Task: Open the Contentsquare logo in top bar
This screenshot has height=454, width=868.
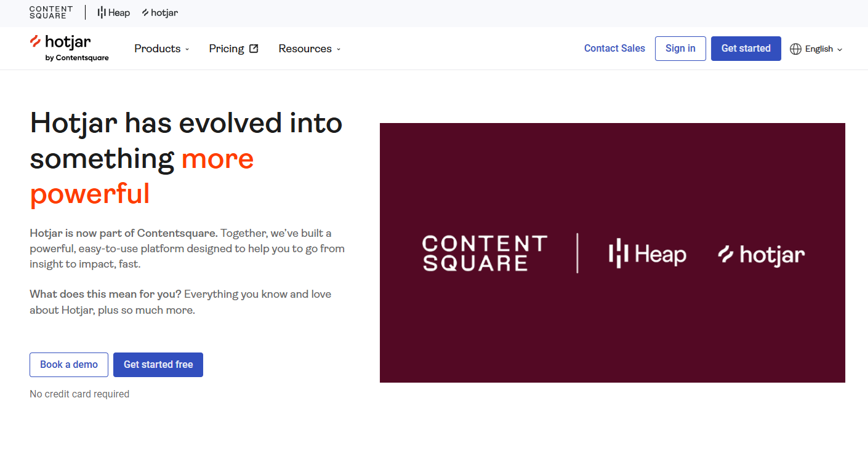Action: 51,12
